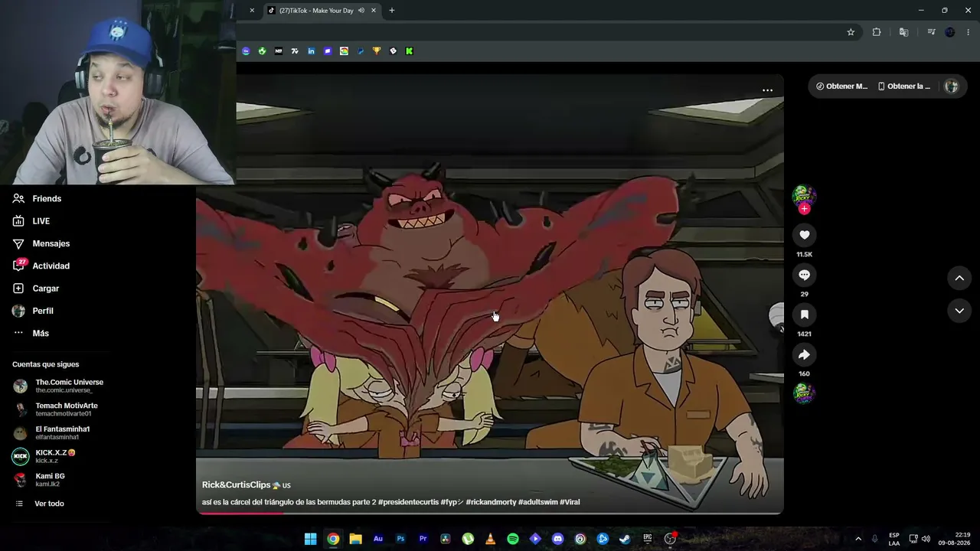The width and height of the screenshot is (980, 551).
Task: Launch Photoshop from the taskbar
Action: 400,539
